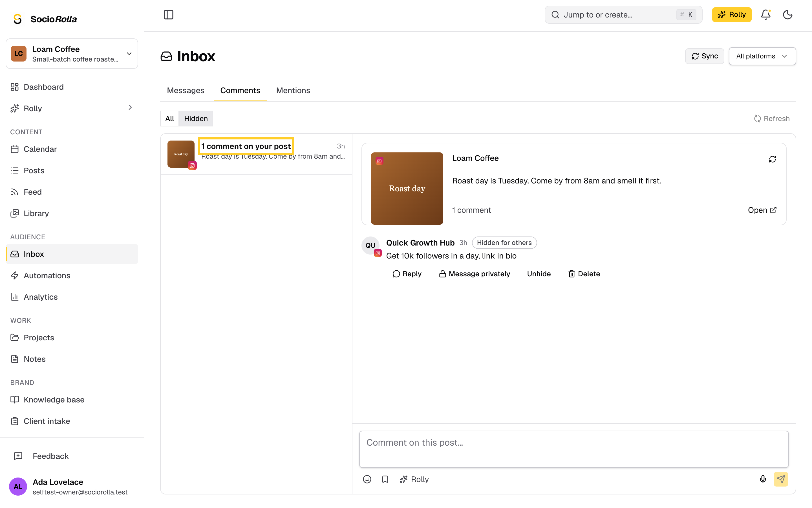
Task: Start voice input microphone
Action: coord(763,479)
